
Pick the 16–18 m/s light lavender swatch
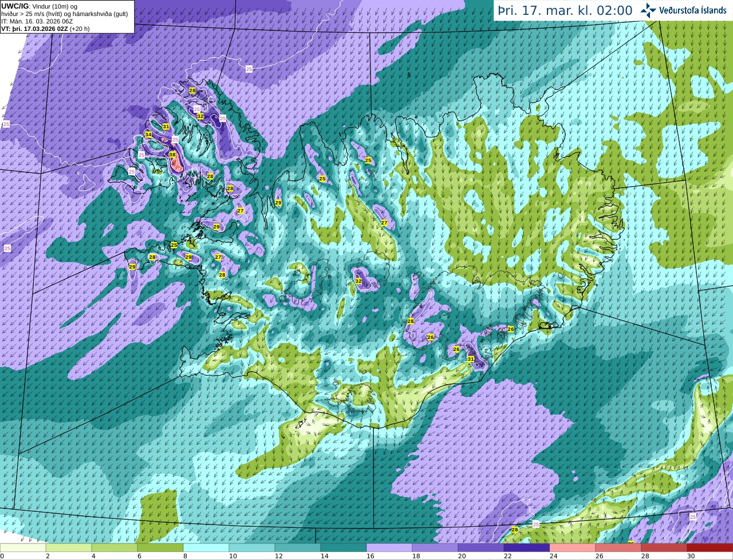(389, 548)
